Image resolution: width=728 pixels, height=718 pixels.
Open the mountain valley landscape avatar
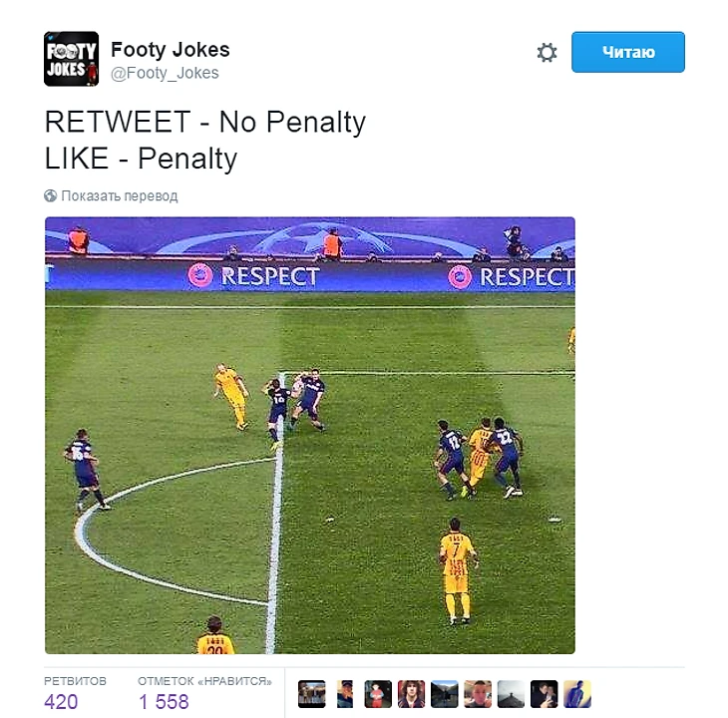(445, 694)
